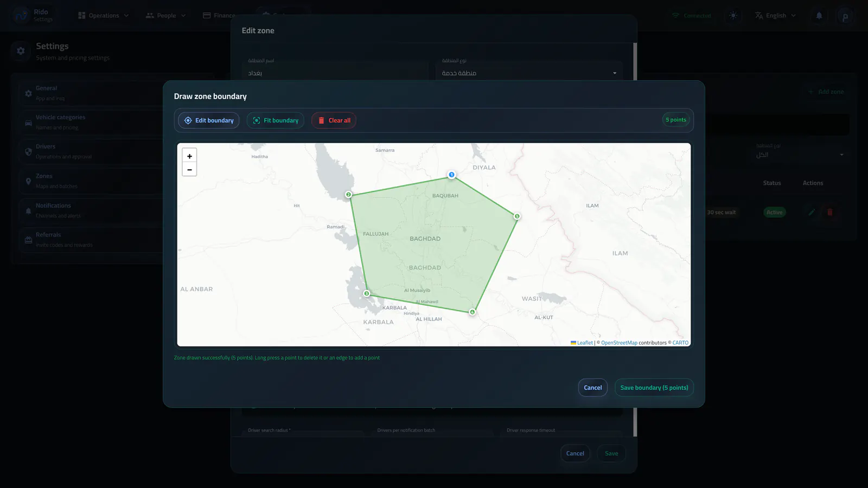Zoom out on the map

pyautogui.click(x=189, y=169)
